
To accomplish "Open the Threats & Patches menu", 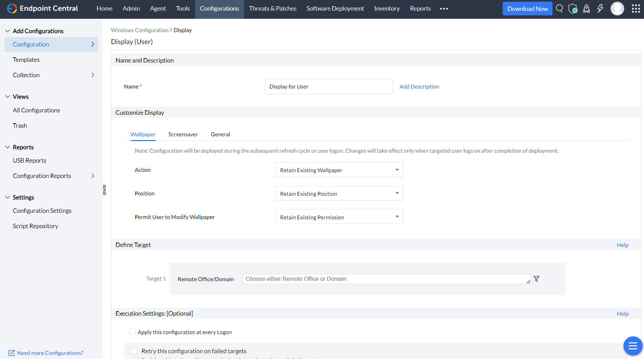I will coord(272,9).
